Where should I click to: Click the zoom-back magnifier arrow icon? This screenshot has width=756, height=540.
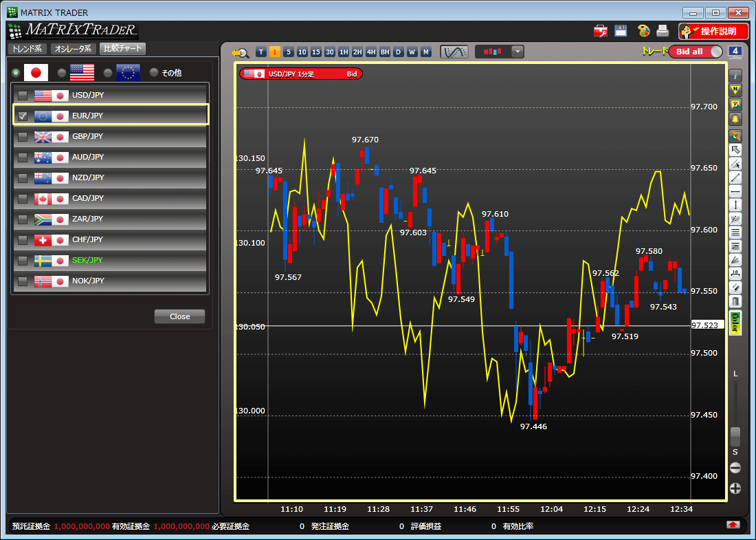coord(240,52)
